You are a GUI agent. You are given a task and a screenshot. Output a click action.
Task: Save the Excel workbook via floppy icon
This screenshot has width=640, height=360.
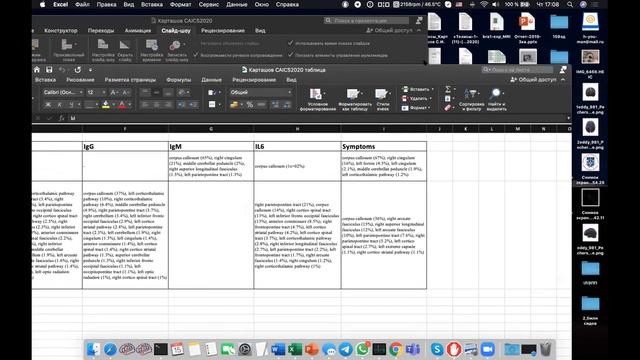pyautogui.click(x=49, y=70)
